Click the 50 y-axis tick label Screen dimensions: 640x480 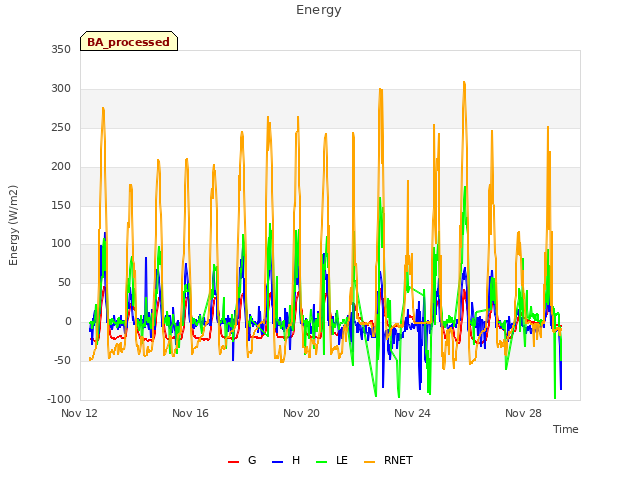point(64,282)
